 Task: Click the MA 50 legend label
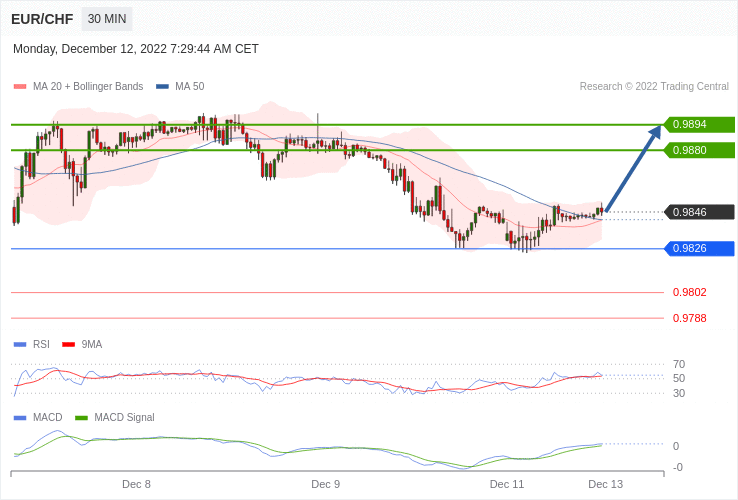190,87
